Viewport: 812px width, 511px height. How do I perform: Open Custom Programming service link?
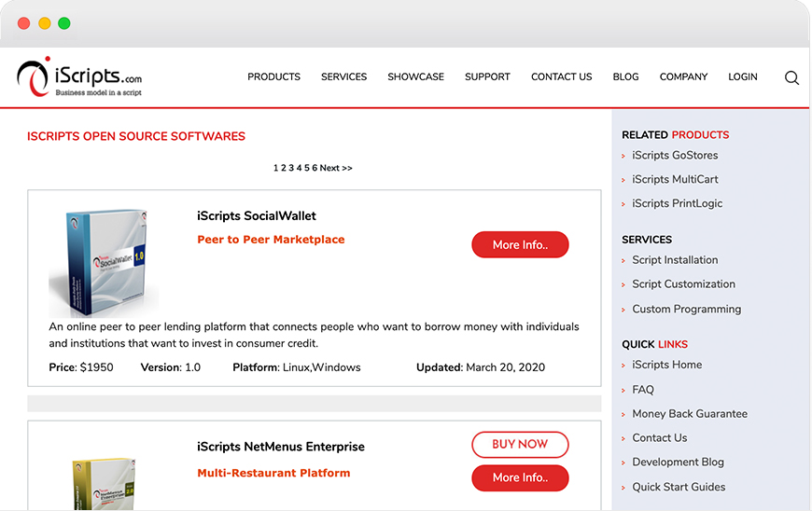click(x=687, y=310)
